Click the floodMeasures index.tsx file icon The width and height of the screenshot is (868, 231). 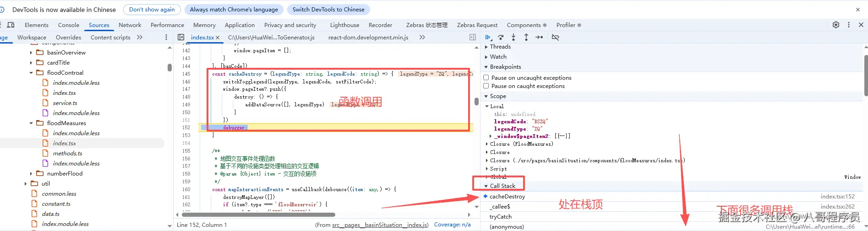pyautogui.click(x=45, y=143)
